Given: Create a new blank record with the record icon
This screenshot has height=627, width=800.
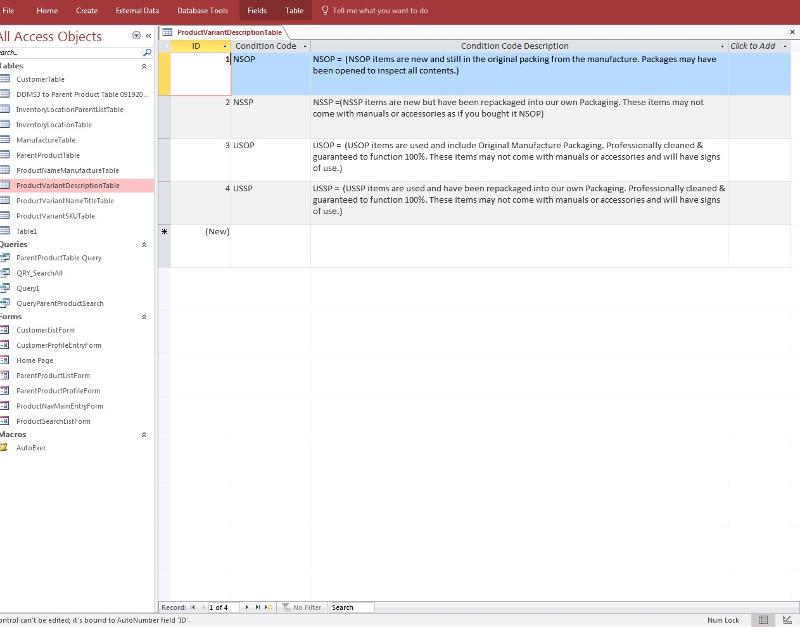Looking at the screenshot, I should click(268, 607).
